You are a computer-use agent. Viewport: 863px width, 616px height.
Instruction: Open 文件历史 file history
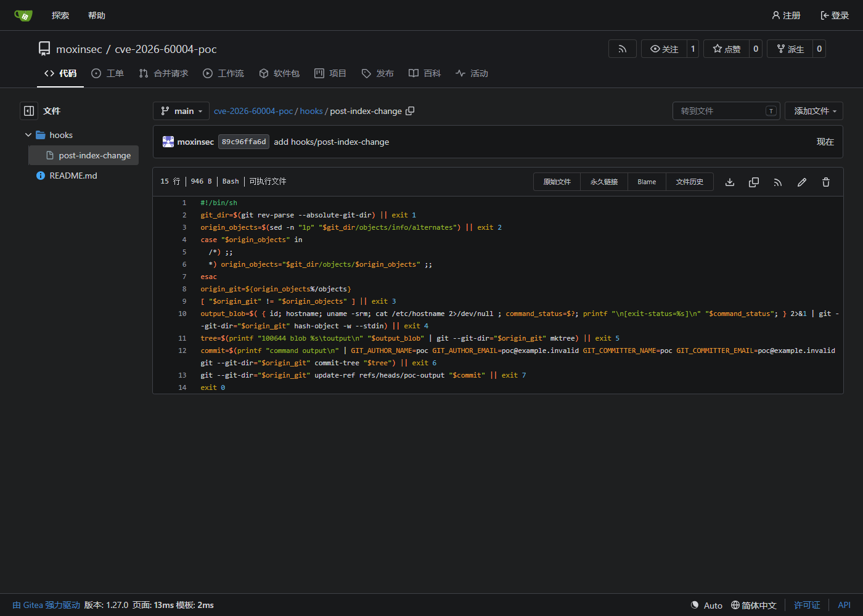pyautogui.click(x=690, y=182)
